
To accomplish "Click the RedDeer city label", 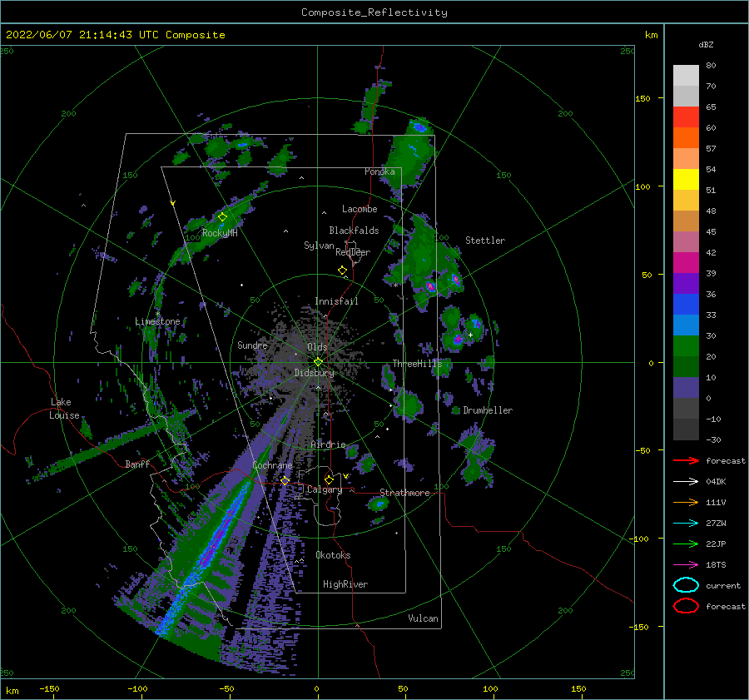I will 353,252.
